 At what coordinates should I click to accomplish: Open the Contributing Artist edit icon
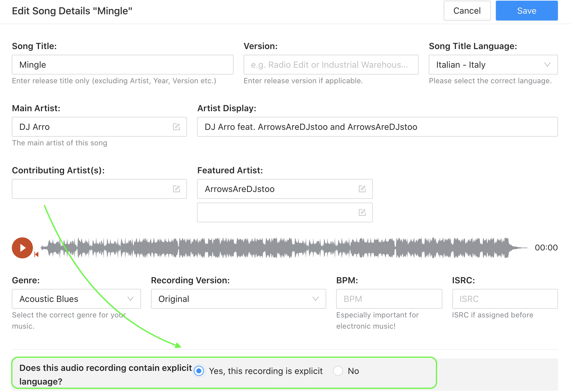point(176,189)
